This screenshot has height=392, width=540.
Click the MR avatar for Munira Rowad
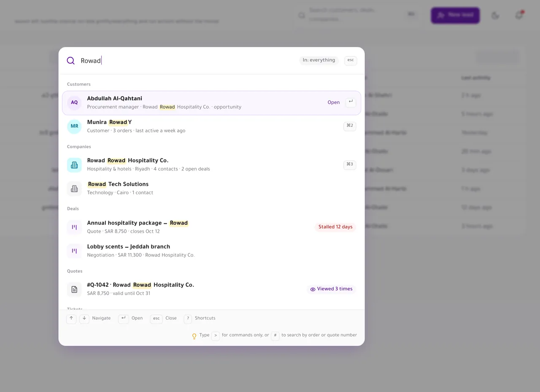tap(74, 126)
